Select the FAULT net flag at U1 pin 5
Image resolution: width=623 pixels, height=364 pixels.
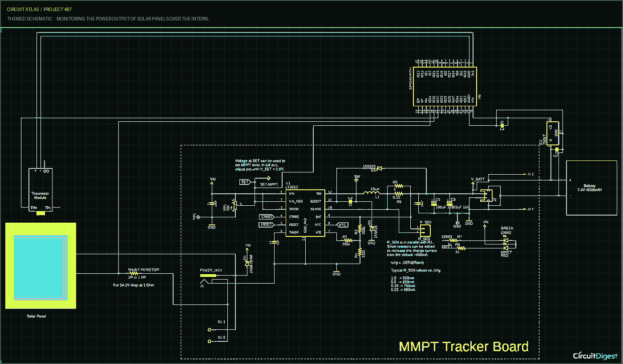click(x=267, y=225)
